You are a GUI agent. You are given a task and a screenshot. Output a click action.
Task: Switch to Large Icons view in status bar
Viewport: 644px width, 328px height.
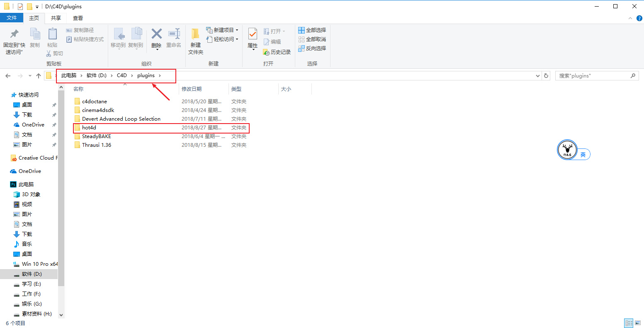coord(638,323)
